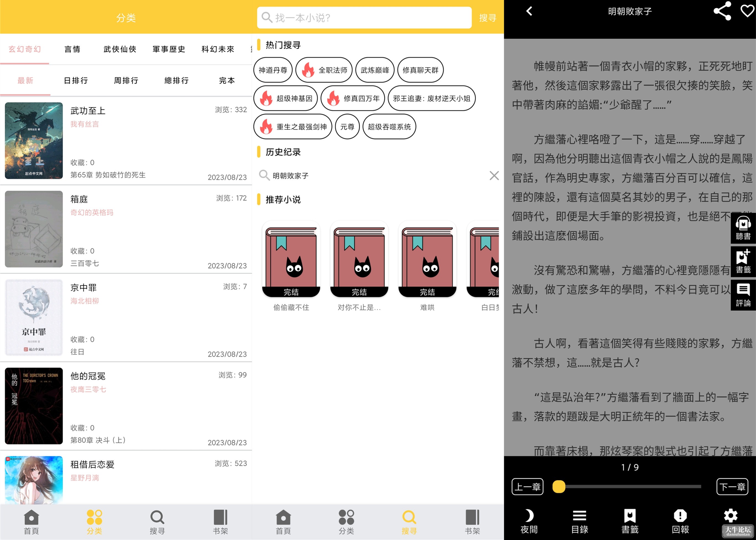This screenshot has height=540, width=756.
Task: Open the 京中罪 book entry
Action: click(x=126, y=317)
